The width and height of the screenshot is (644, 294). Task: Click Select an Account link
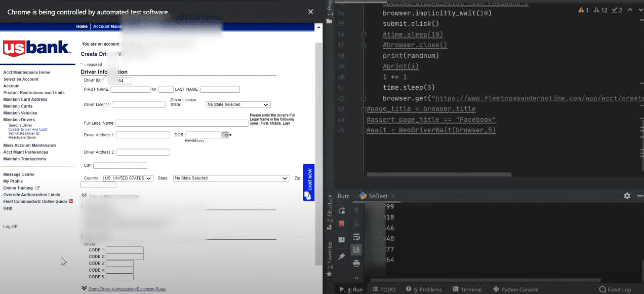tap(21, 79)
